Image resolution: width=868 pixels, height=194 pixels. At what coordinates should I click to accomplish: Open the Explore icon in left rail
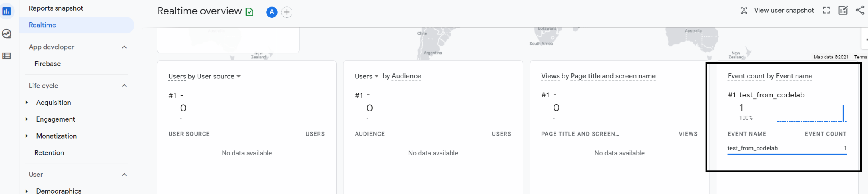coord(6,34)
